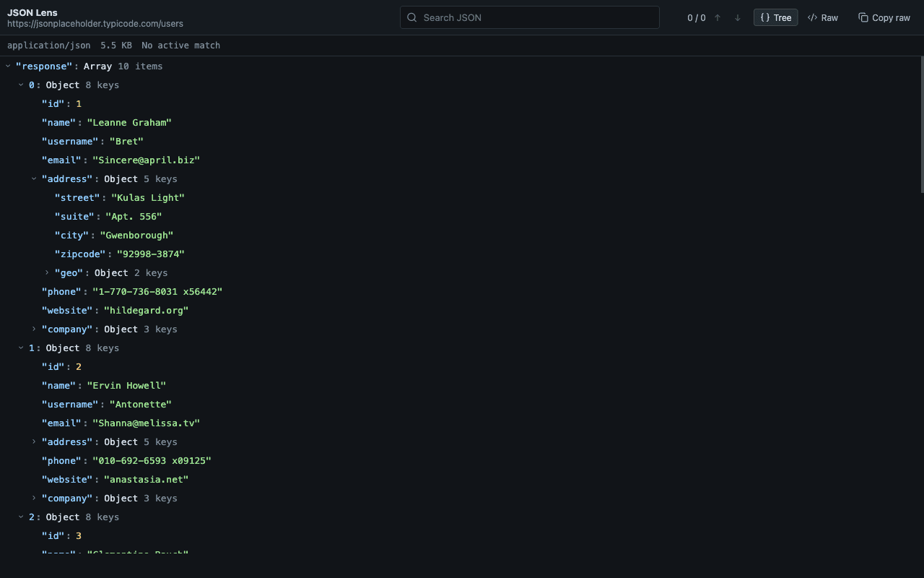Click the "id" value 3
This screenshot has height=578, width=924.
click(79, 535)
